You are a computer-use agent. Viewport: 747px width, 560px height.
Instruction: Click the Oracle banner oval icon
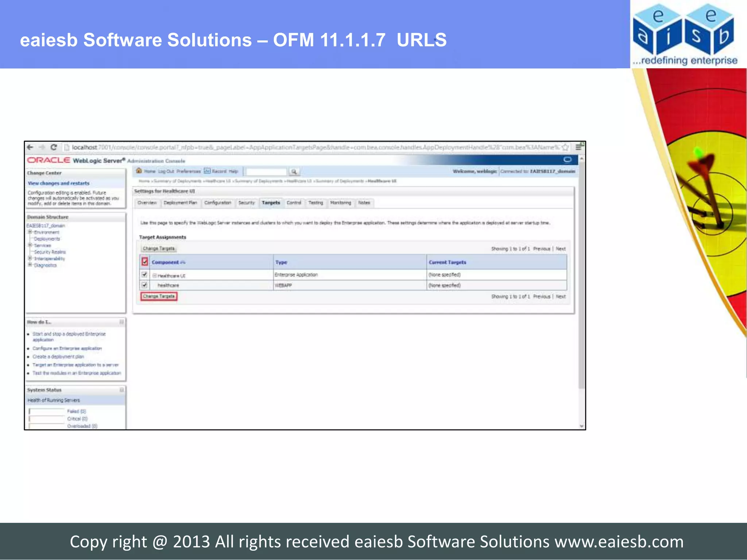(568, 160)
